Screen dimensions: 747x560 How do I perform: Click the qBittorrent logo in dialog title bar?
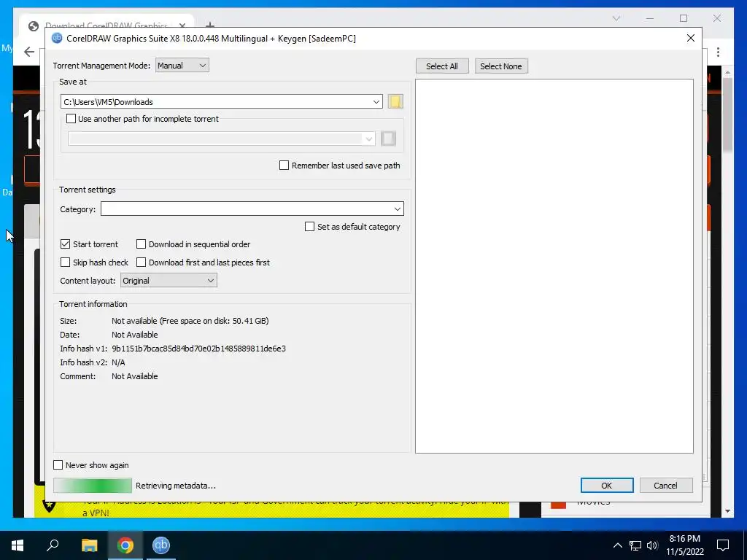tap(57, 38)
